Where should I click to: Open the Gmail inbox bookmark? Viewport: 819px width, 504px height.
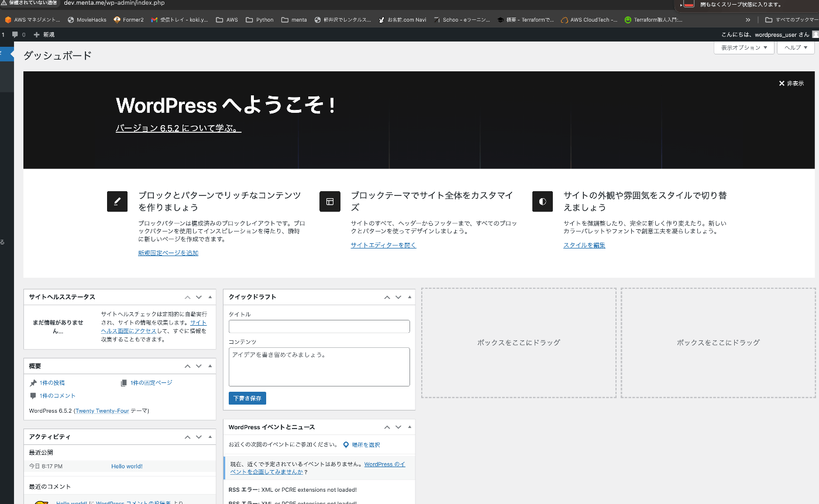[180, 20]
